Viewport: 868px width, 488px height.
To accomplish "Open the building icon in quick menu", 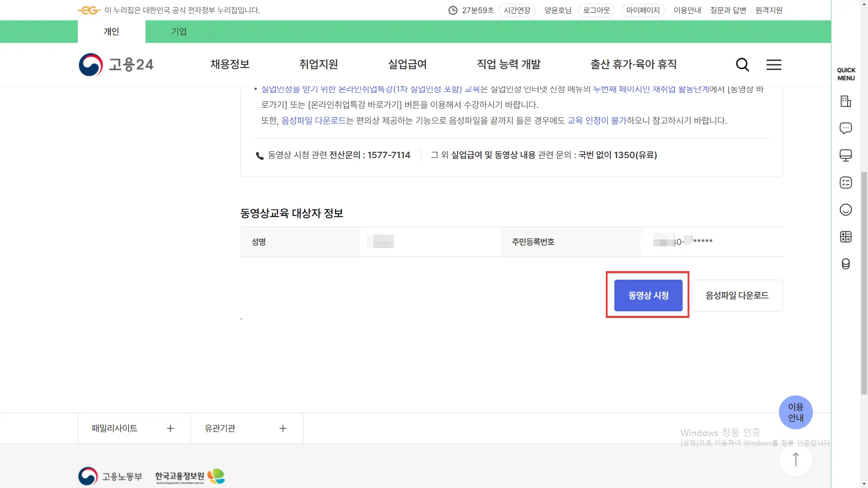I will tap(845, 101).
